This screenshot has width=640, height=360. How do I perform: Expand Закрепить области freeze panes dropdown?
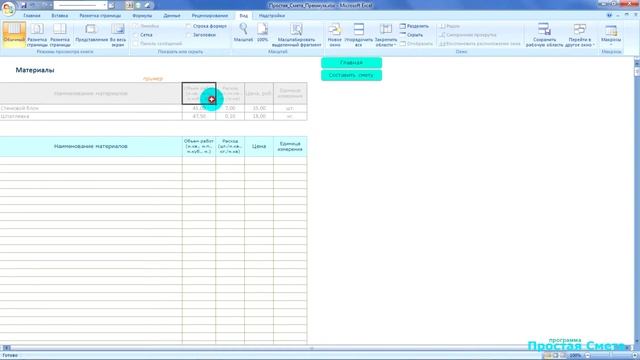click(386, 34)
